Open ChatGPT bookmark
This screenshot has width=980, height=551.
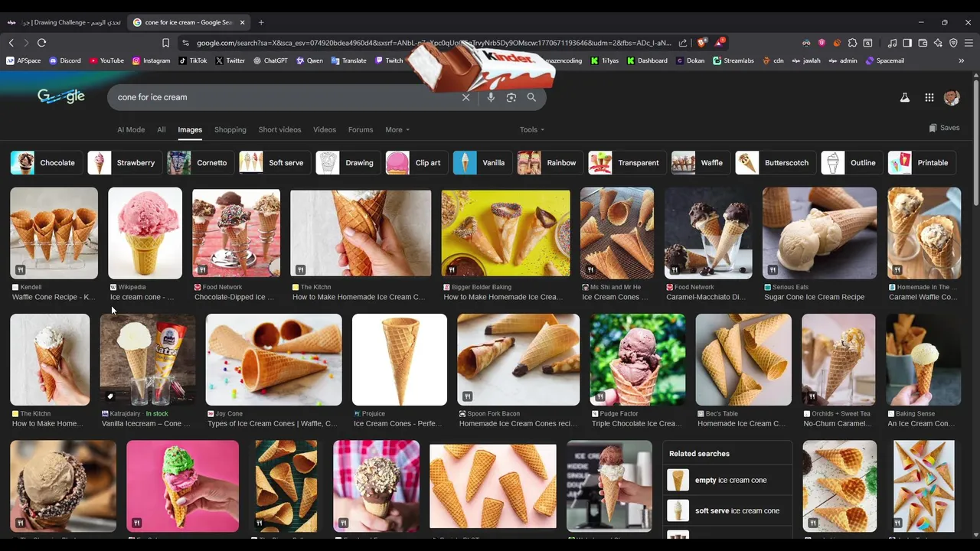[x=270, y=60]
